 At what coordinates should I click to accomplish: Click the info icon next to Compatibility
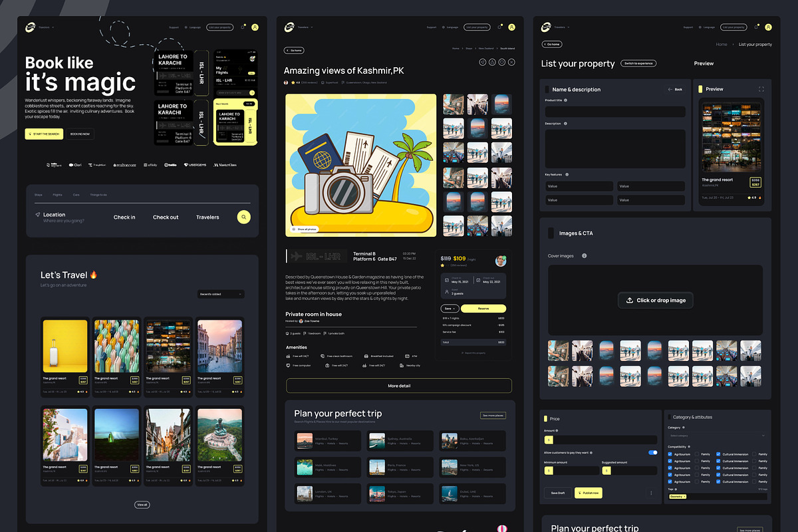(690, 447)
